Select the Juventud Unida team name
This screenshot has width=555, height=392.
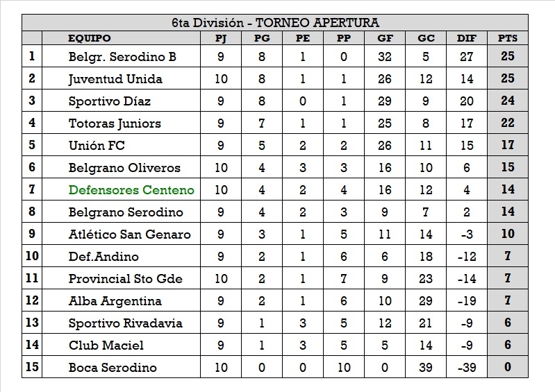point(115,79)
